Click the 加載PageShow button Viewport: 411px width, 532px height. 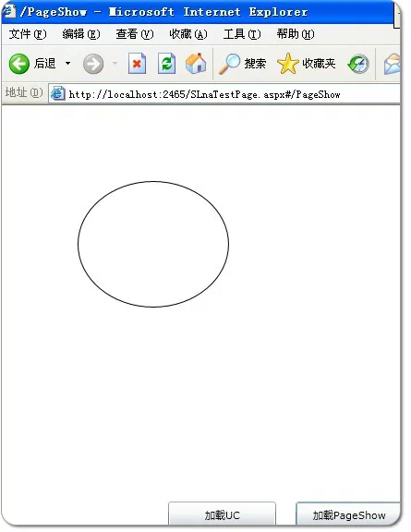(x=348, y=514)
